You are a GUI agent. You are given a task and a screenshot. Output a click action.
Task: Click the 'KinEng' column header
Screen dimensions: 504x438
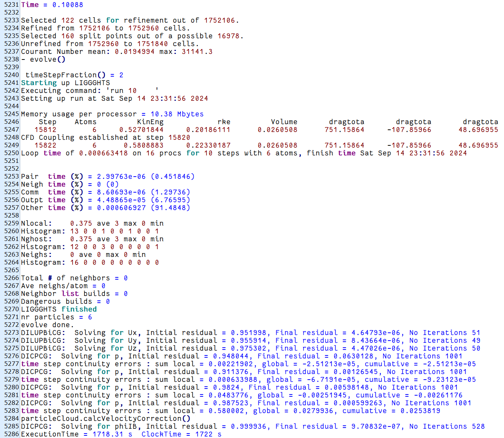coord(150,122)
